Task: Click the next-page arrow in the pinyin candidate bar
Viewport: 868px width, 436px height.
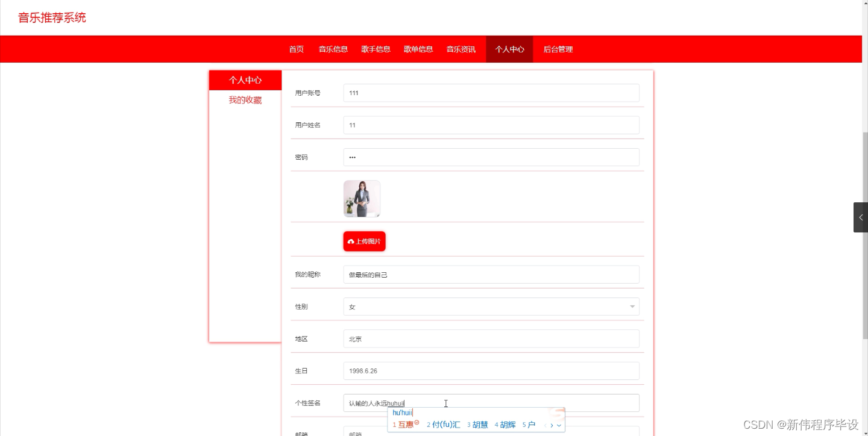Action: (x=552, y=425)
